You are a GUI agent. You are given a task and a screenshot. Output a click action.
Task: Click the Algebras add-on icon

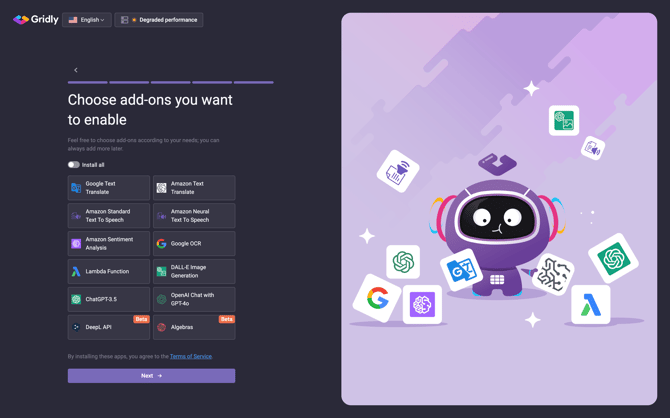tap(161, 327)
